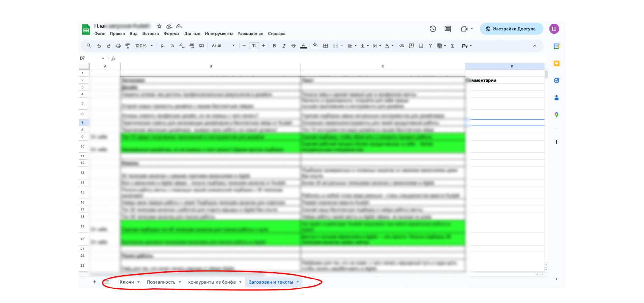The image size is (644, 303).
Task: Format as ruble currency
Action: 162,46
